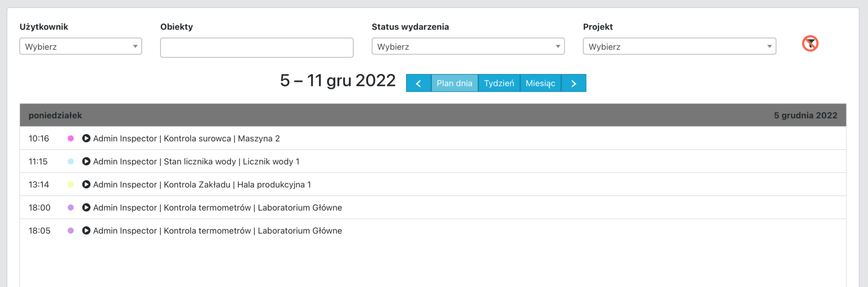Go to previous week with left arrow

[x=418, y=83]
